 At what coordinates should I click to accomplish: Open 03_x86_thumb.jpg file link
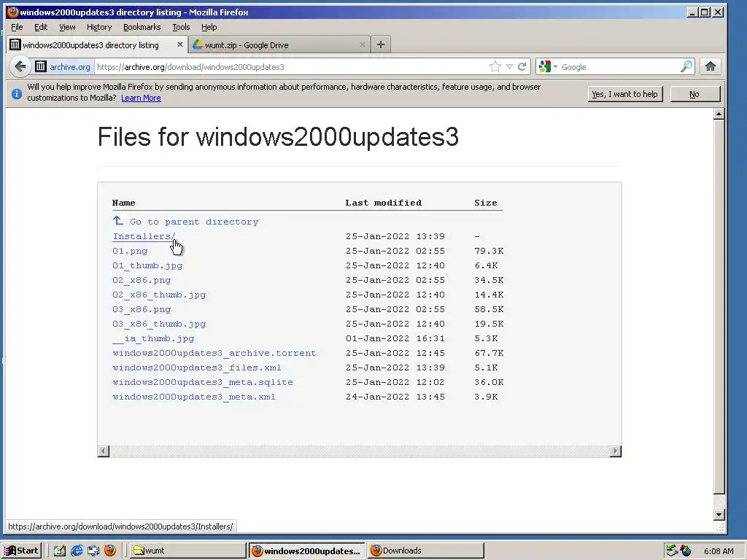pyautogui.click(x=159, y=324)
